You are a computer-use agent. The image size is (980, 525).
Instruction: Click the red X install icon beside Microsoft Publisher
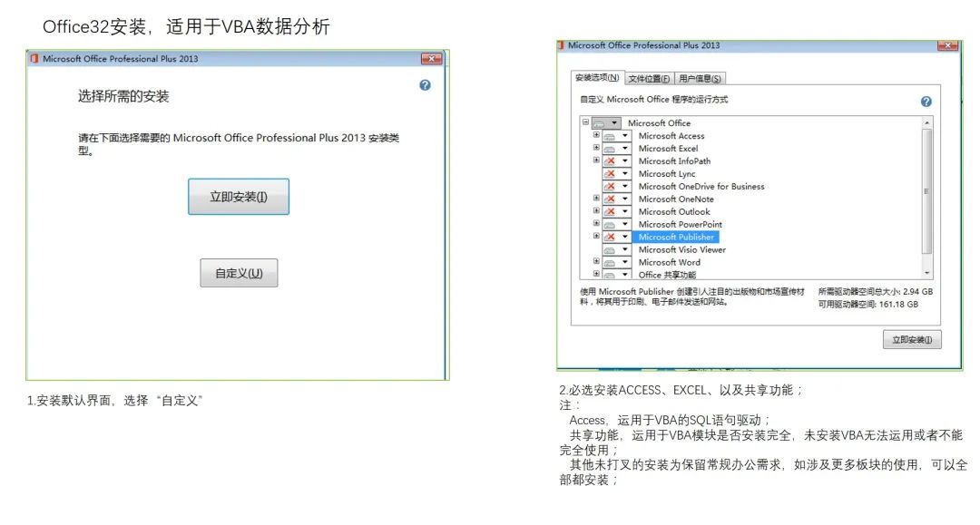click(x=610, y=237)
